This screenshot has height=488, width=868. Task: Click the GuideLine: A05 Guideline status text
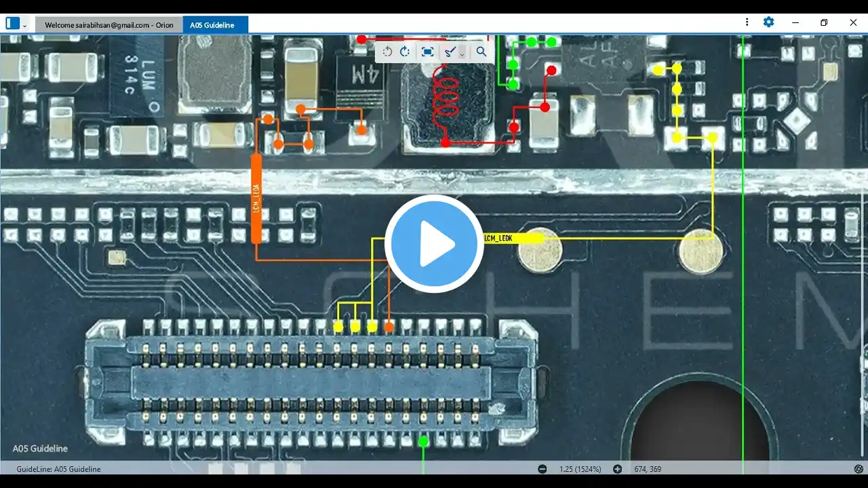(59, 469)
